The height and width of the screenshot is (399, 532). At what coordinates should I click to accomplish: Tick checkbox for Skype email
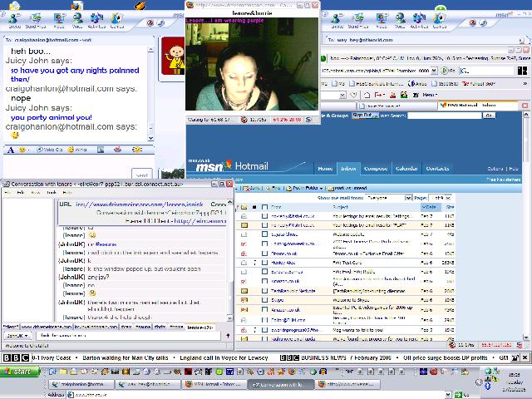tap(264, 300)
